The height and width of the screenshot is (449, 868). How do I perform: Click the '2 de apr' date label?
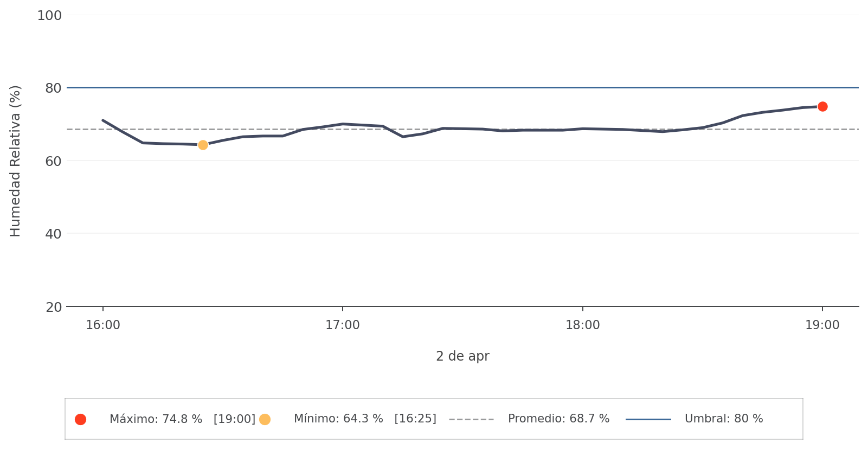click(462, 356)
